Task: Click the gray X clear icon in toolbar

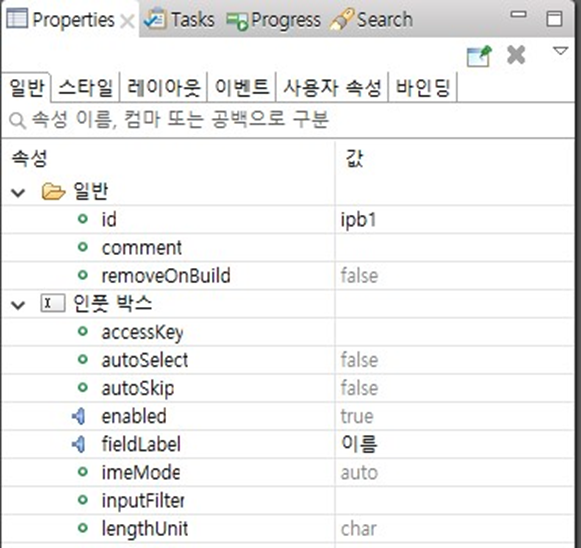Action: coord(516,55)
